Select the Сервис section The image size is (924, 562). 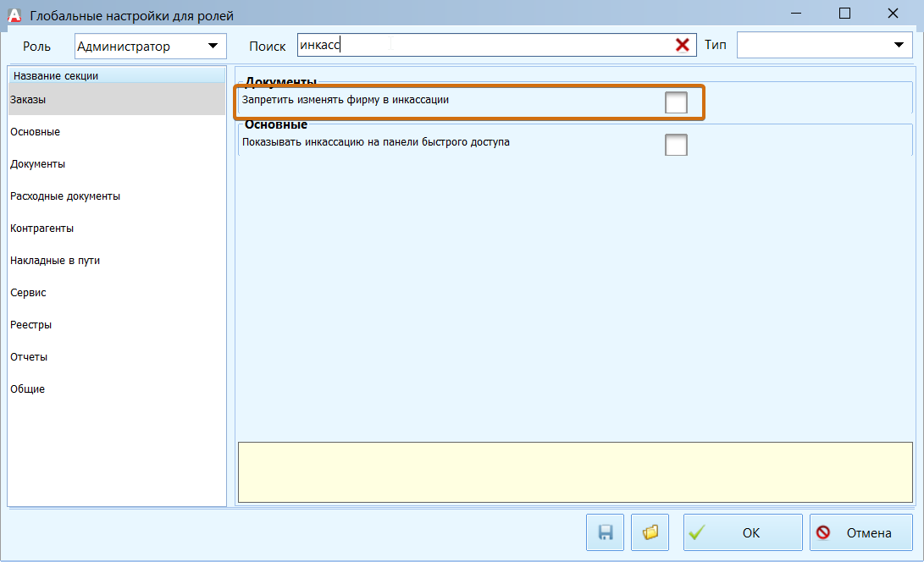[117, 292]
